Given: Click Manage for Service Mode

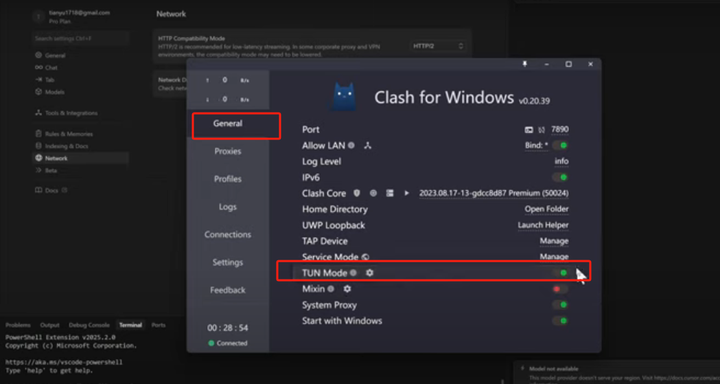Looking at the screenshot, I should click(x=554, y=257).
